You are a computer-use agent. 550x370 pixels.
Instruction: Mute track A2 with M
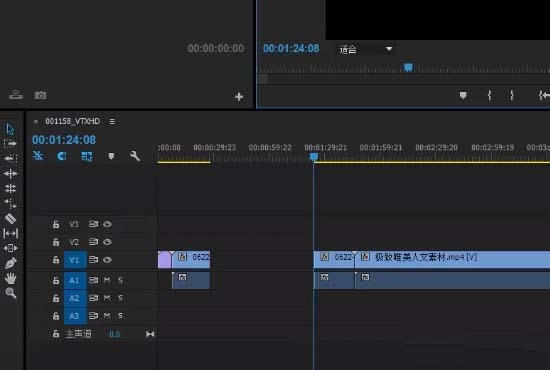107,298
